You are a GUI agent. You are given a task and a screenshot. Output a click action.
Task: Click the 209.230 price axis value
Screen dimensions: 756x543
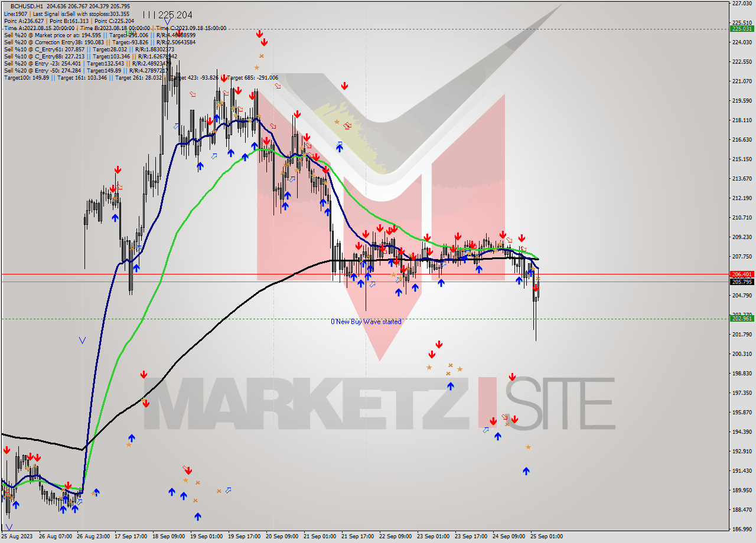[742, 237]
